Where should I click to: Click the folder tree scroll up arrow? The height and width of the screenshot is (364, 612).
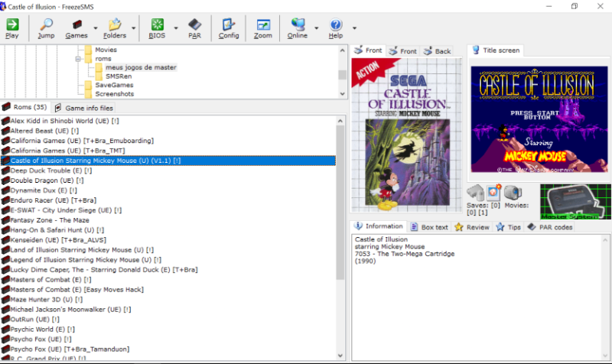(342, 50)
